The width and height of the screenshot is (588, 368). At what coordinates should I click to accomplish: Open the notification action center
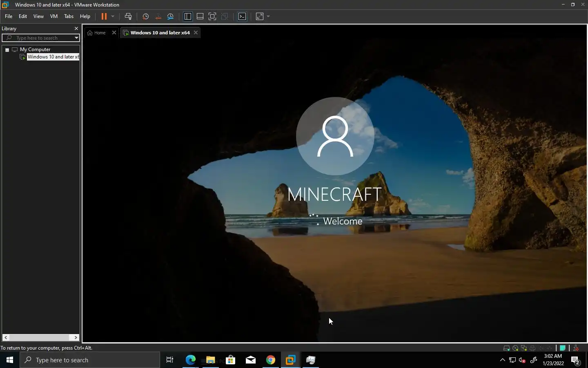tap(576, 360)
